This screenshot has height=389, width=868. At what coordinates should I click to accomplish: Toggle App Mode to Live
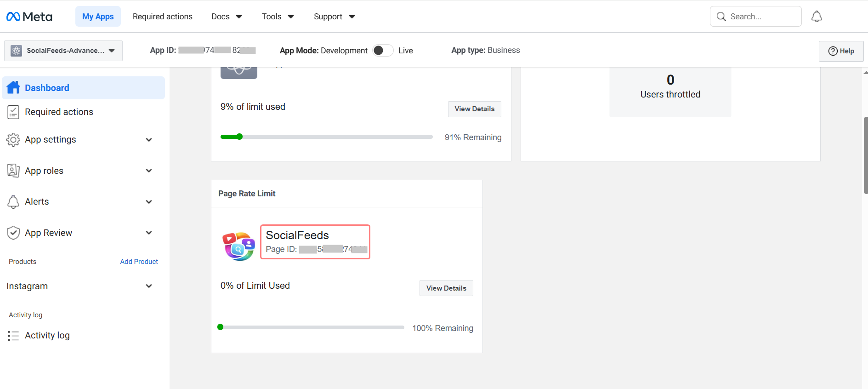382,51
